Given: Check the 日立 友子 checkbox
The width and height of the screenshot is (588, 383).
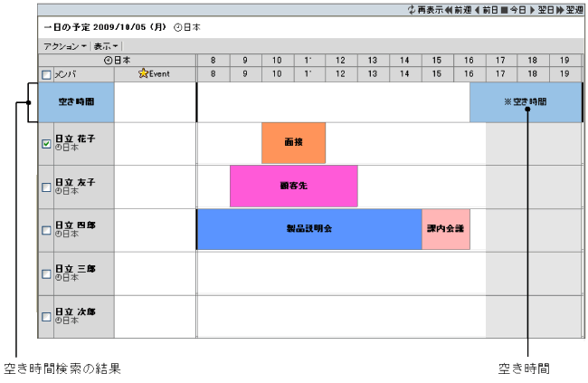Looking at the screenshot, I should click(46, 187).
